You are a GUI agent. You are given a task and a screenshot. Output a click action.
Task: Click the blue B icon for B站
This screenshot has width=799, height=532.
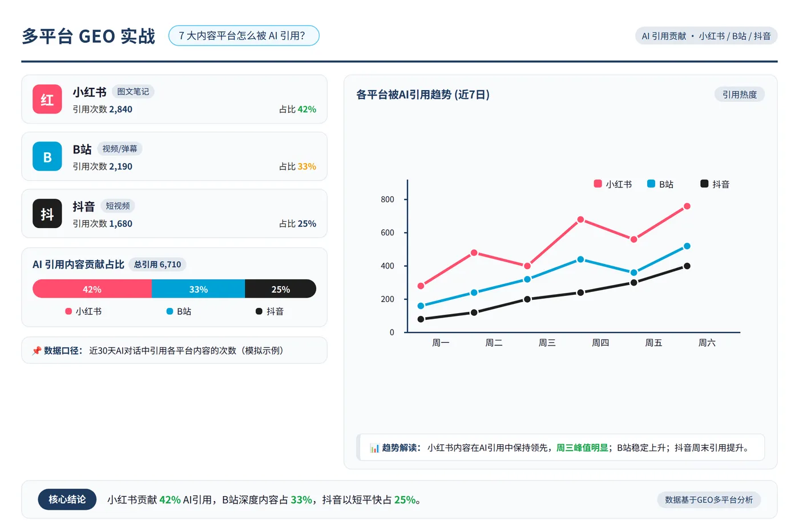[47, 156]
